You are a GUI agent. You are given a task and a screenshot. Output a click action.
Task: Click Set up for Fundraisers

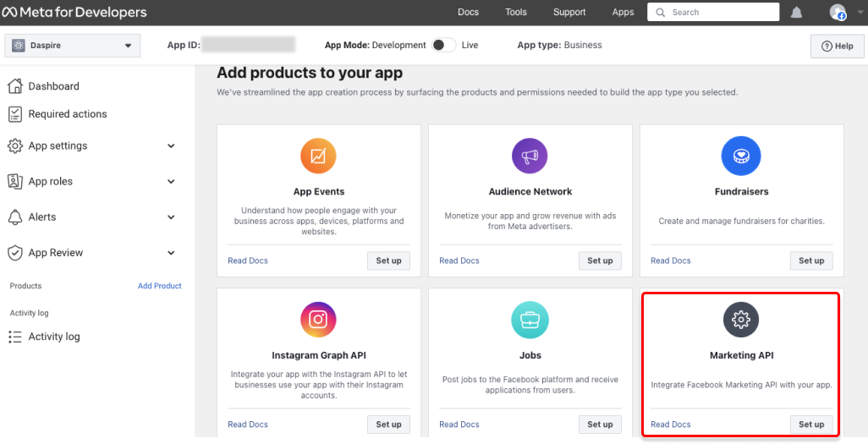pos(811,260)
